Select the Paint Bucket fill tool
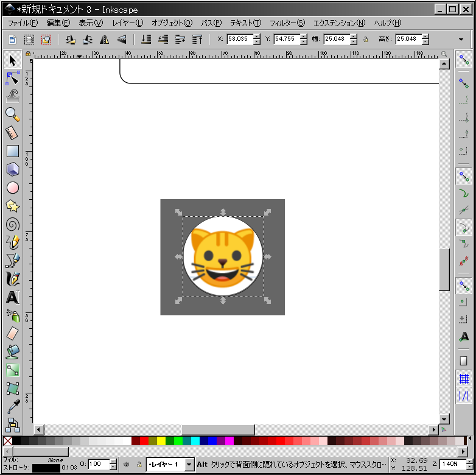 pos(12,352)
